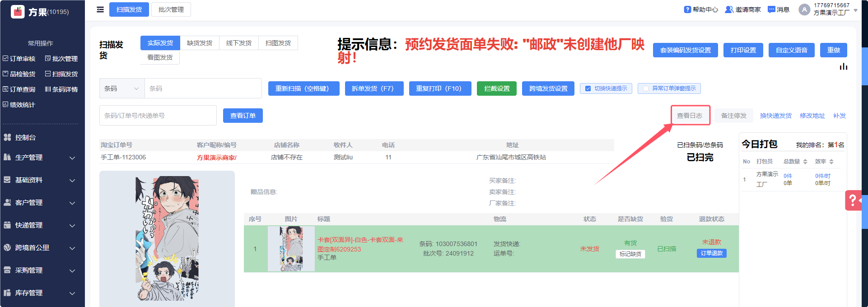The image size is (868, 307).
Task: Switch to the 缺货发货 tab
Action: pyautogui.click(x=200, y=43)
